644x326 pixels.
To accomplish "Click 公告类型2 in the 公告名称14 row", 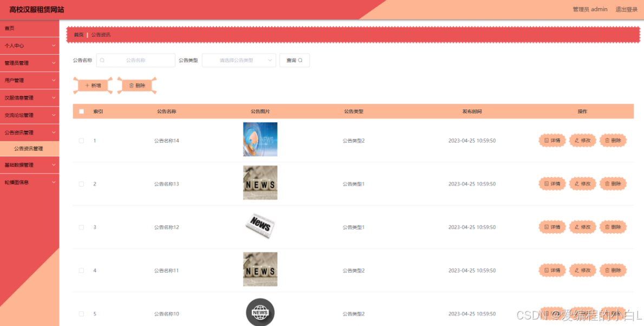I will point(353,141).
